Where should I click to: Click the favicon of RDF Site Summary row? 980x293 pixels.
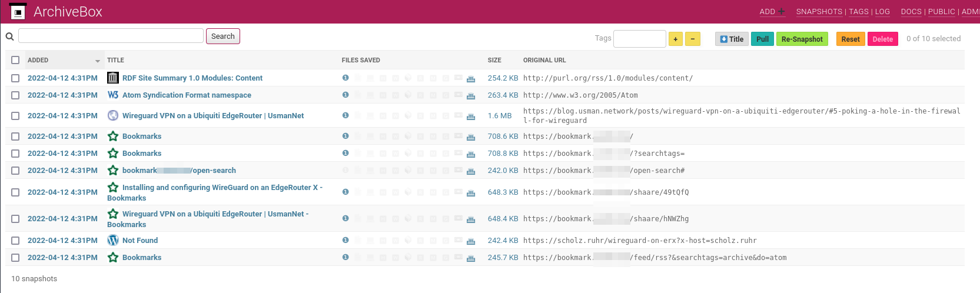click(x=113, y=78)
